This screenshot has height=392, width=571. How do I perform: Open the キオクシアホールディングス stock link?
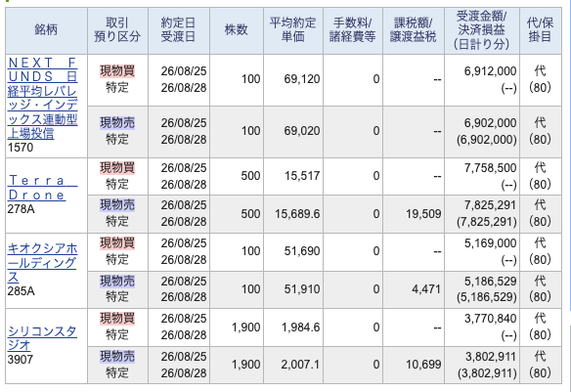(43, 263)
